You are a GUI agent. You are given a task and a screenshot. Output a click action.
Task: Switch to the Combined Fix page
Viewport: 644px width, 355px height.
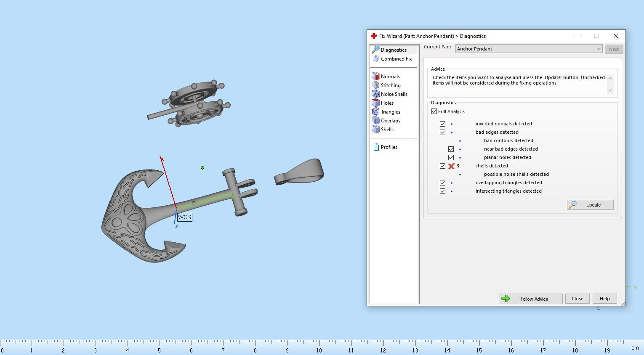[x=396, y=59]
